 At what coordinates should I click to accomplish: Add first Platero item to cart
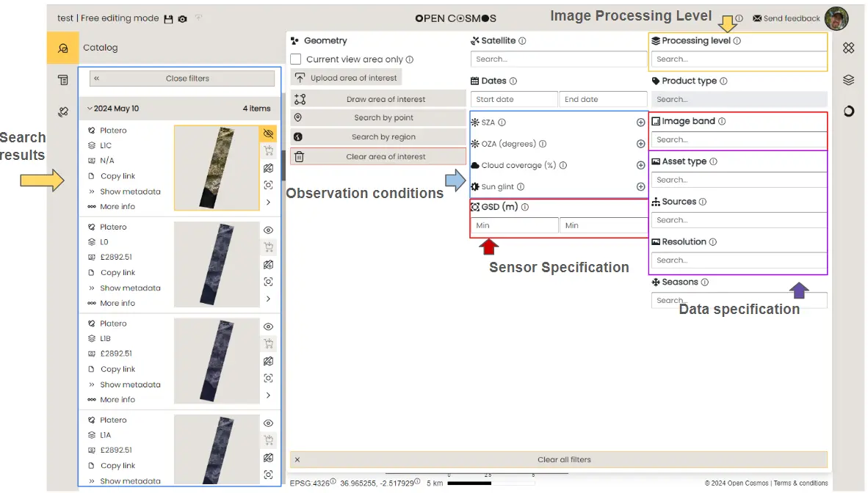point(268,151)
